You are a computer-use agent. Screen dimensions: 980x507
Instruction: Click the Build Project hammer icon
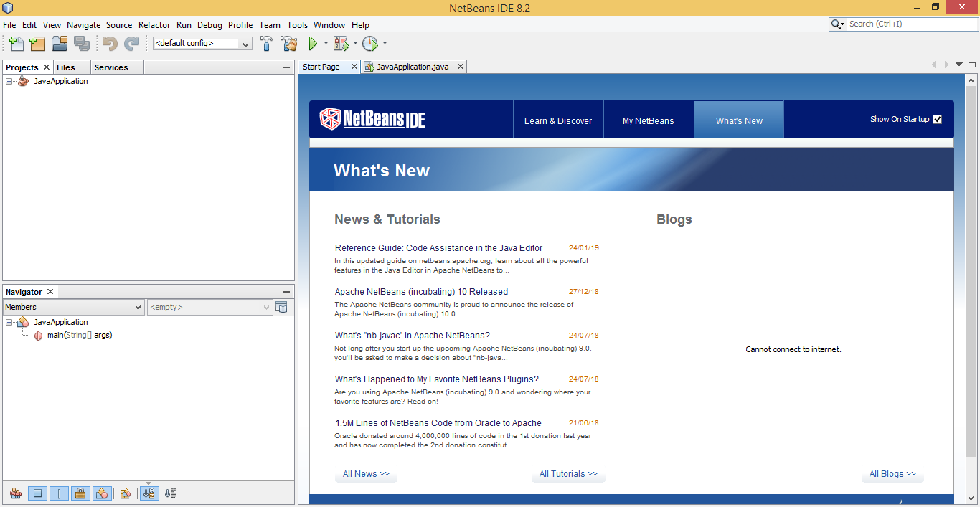(x=266, y=44)
